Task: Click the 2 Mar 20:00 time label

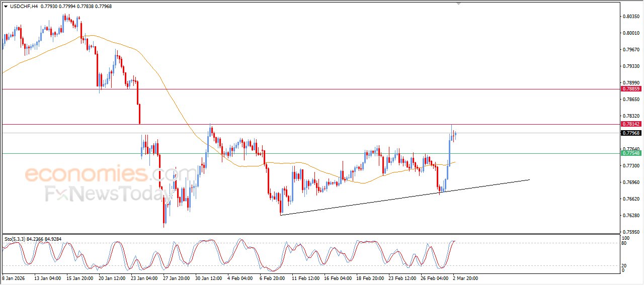Action: pos(465,278)
